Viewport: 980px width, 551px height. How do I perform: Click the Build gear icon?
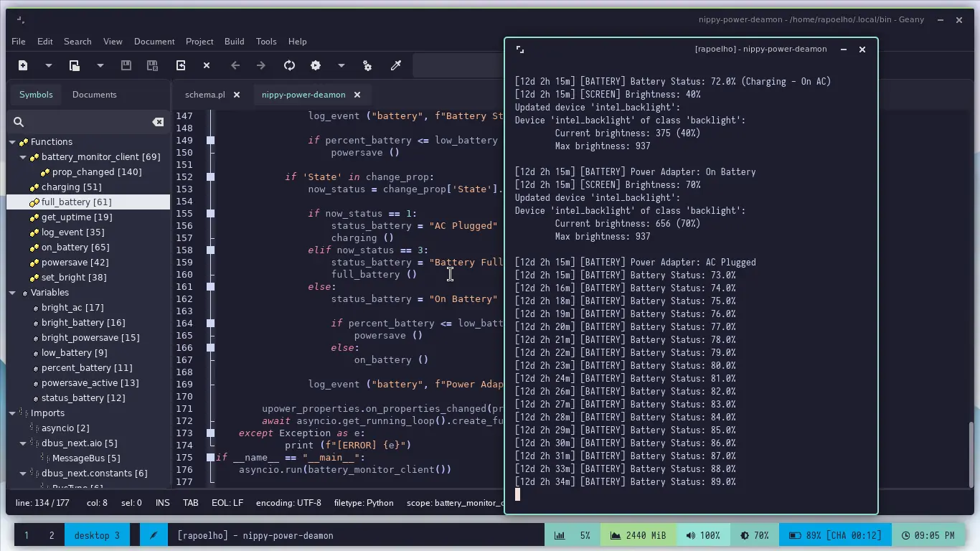[316, 65]
